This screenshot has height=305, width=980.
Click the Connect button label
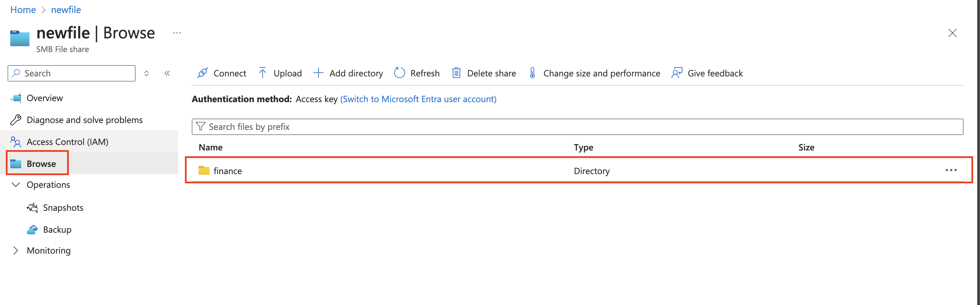point(230,73)
